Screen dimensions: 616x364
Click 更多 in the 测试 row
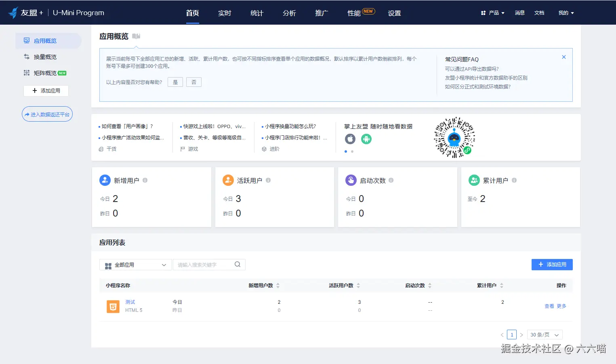click(561, 306)
